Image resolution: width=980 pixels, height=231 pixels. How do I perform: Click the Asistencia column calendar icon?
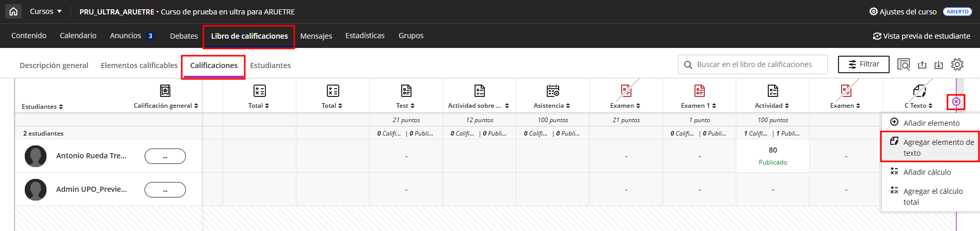[553, 91]
